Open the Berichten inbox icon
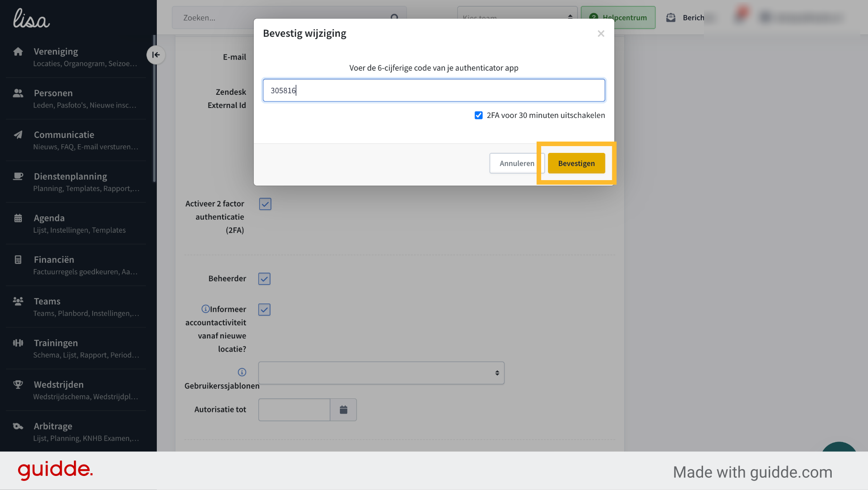868x490 pixels. [671, 18]
